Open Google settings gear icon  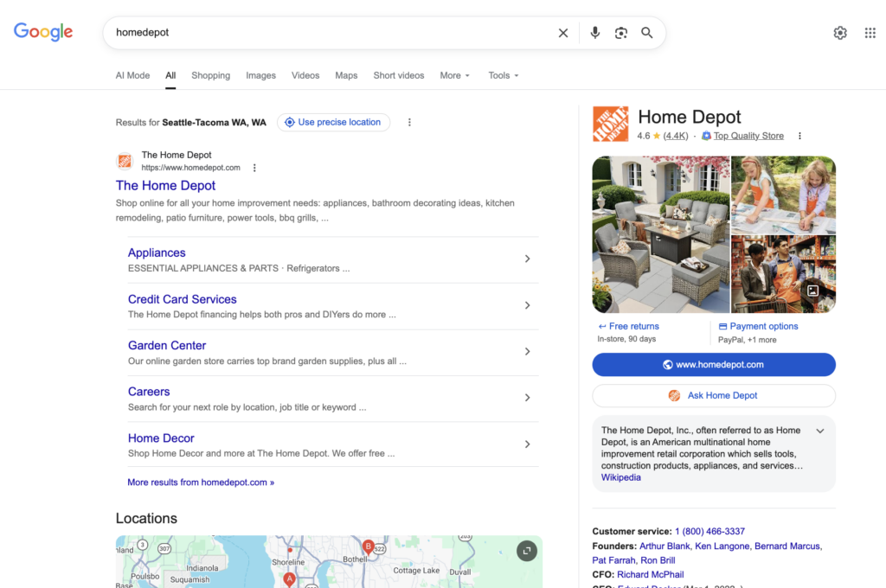click(x=840, y=33)
